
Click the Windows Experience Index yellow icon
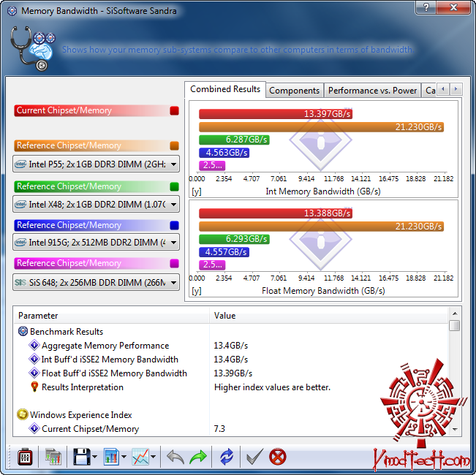[23, 414]
